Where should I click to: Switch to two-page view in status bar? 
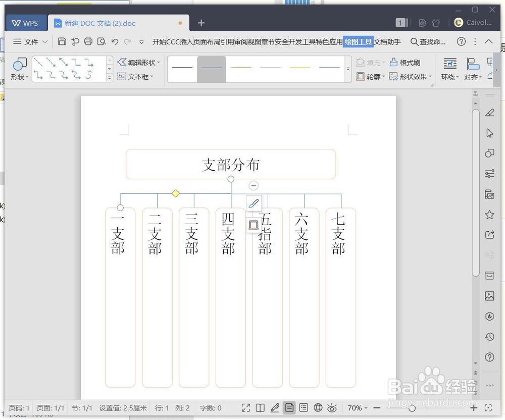click(260, 408)
